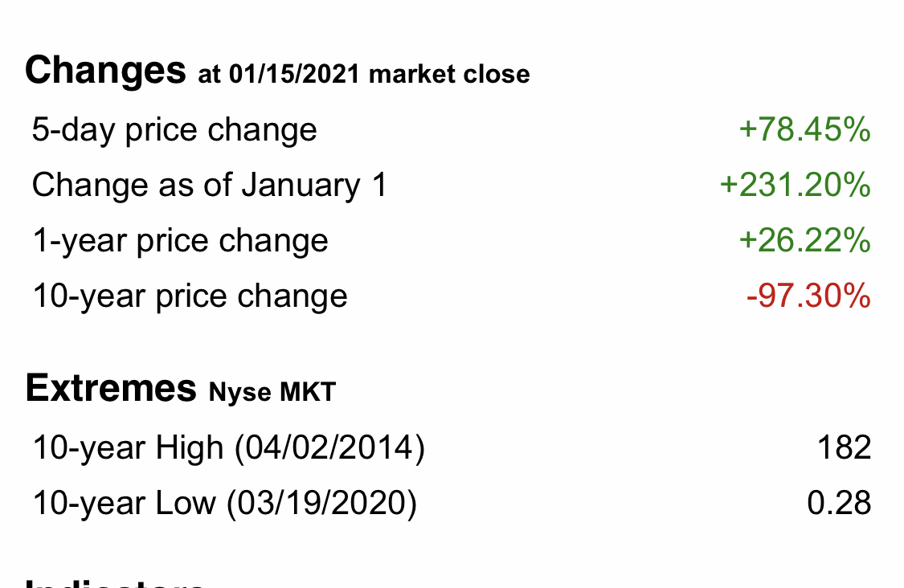Click the +78.45% value
The width and height of the screenshot is (904, 588).
(x=804, y=130)
